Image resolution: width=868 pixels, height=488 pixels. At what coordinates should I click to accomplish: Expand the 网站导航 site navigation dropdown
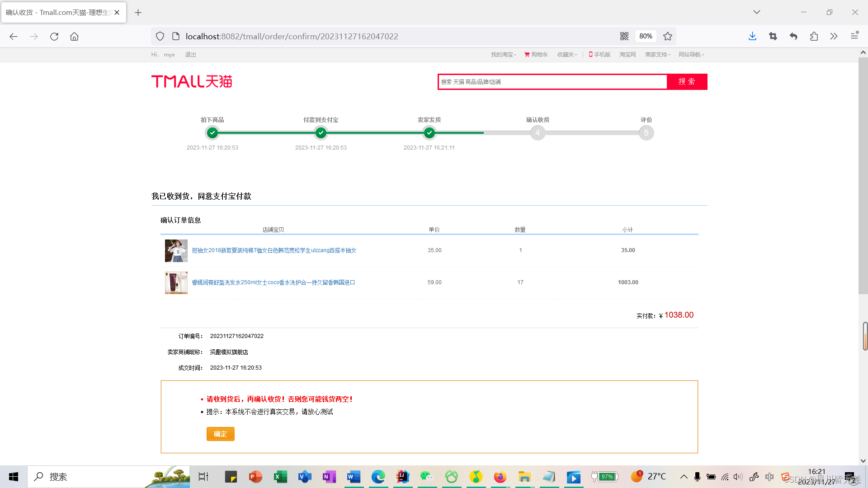point(691,55)
